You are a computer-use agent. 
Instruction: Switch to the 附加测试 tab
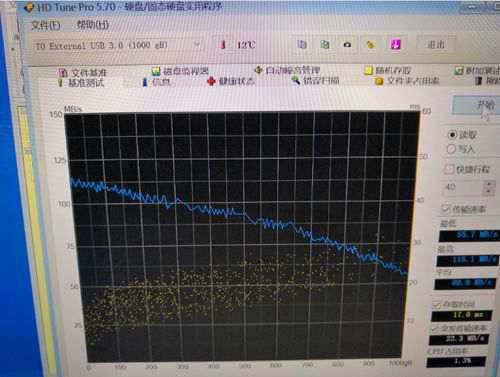tap(477, 71)
